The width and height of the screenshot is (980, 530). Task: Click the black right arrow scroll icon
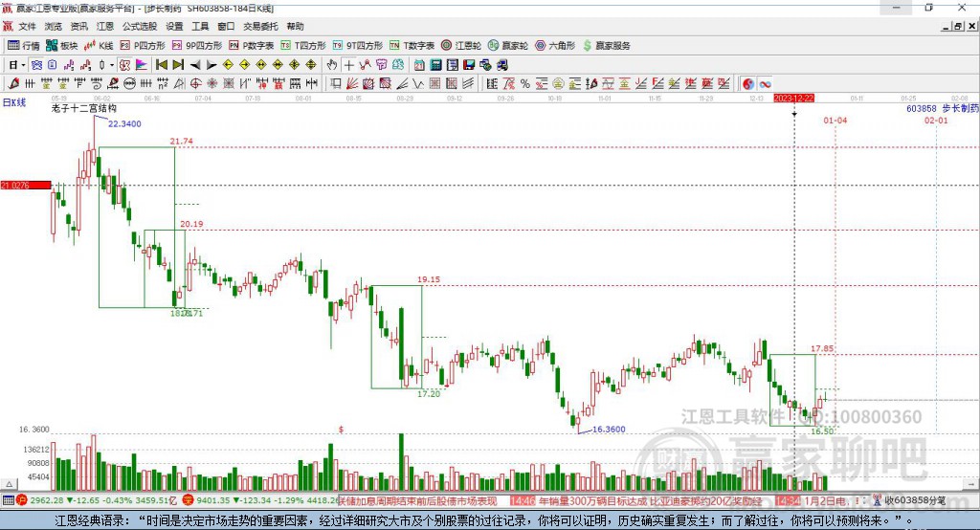pos(212,65)
